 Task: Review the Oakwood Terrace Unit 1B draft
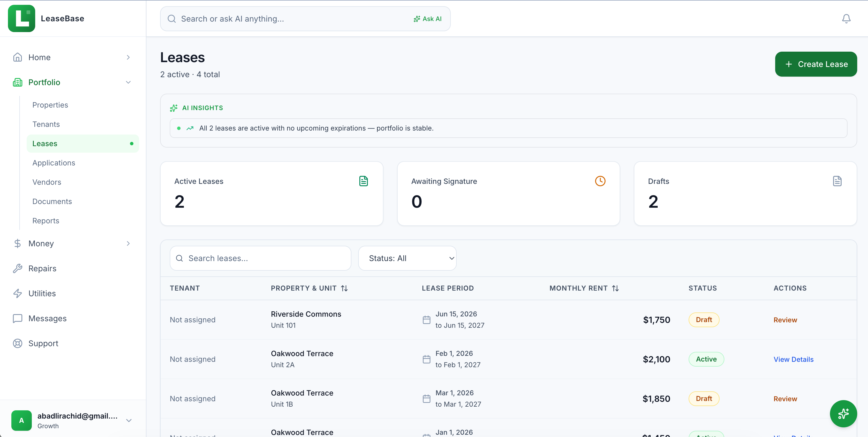(x=785, y=399)
